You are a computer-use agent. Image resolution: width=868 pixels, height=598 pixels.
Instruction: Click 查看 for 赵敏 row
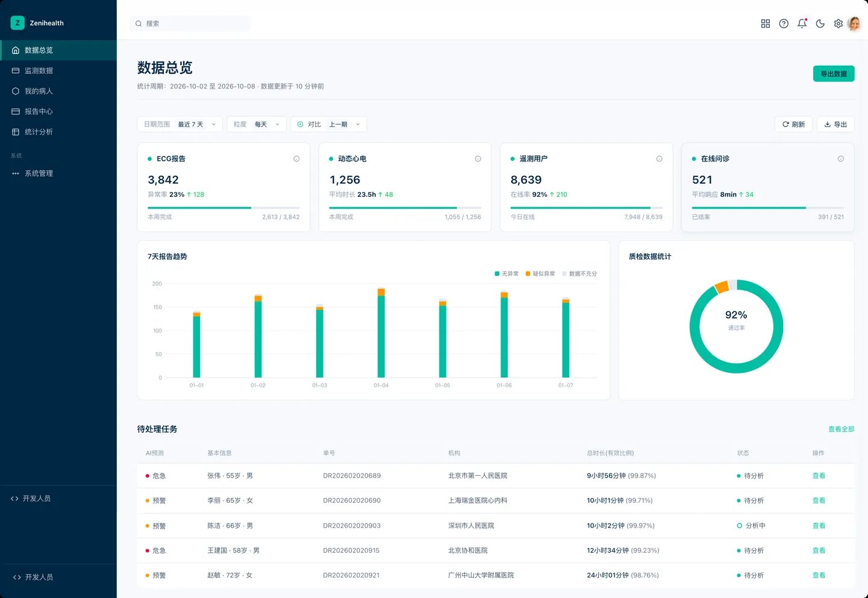click(x=819, y=575)
